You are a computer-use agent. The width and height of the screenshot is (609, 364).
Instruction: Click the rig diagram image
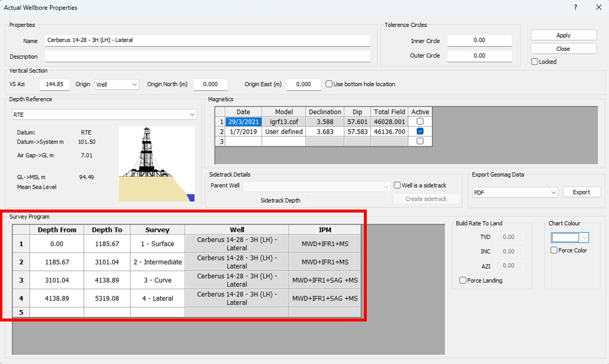pyautogui.click(x=156, y=163)
